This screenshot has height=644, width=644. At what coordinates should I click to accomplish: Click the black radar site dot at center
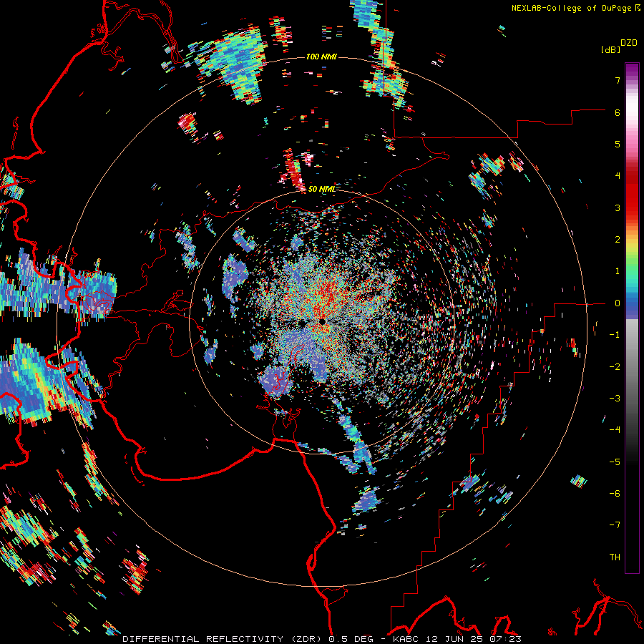pos(322,321)
